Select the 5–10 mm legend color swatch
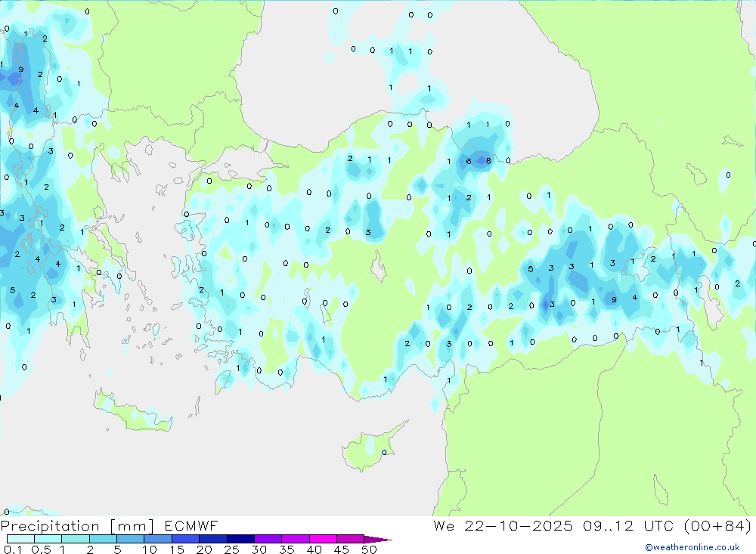 pyautogui.click(x=131, y=539)
